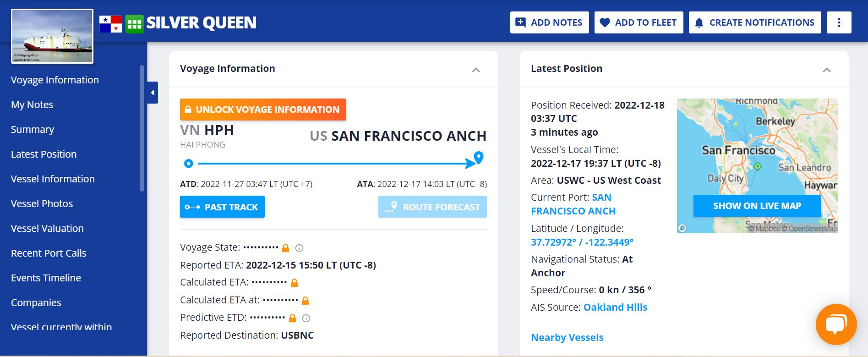Click the Predictive ETD info icon
The image size is (868, 357).
pyautogui.click(x=306, y=318)
